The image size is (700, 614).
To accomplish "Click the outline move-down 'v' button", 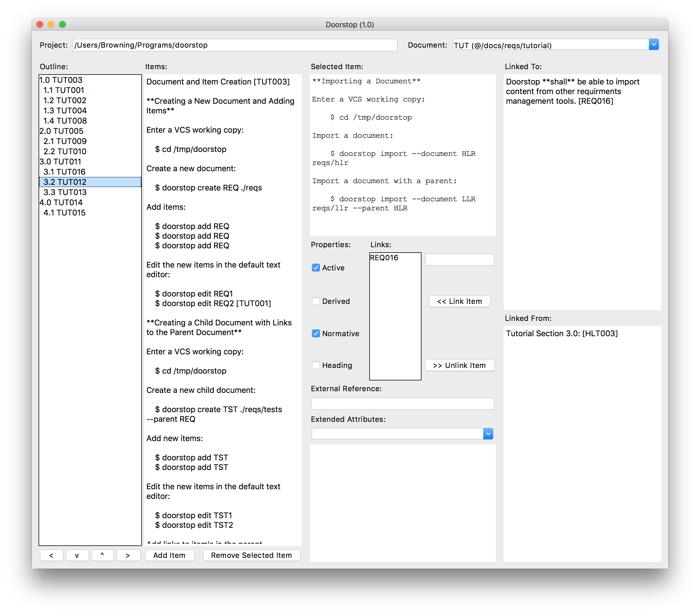I will tap(77, 555).
